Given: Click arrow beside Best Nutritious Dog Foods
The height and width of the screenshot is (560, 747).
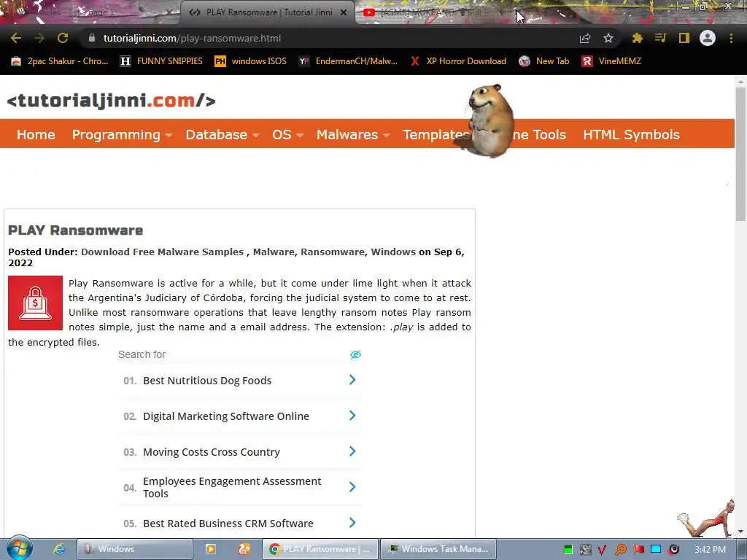Looking at the screenshot, I should pyautogui.click(x=352, y=379).
